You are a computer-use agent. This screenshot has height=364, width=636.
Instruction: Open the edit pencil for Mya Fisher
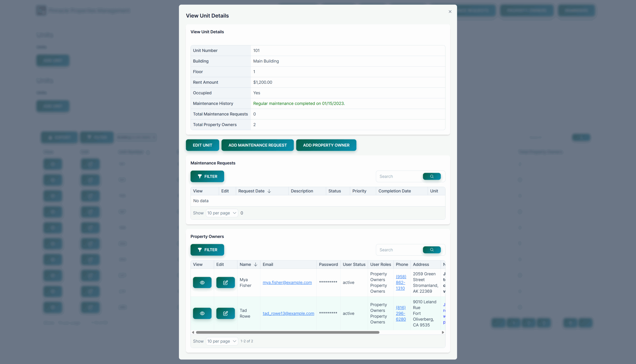pos(225,283)
